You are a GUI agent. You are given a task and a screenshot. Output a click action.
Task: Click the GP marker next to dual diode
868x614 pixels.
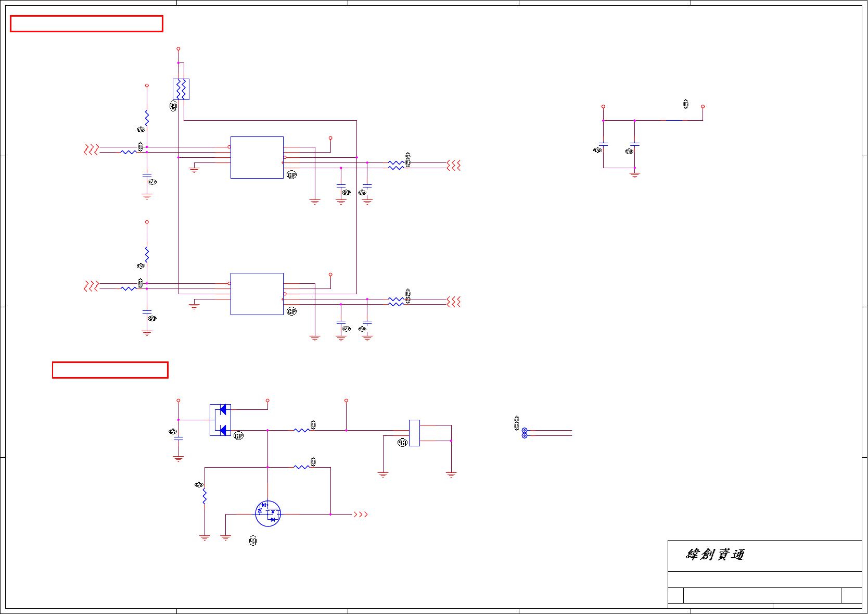[x=239, y=436]
